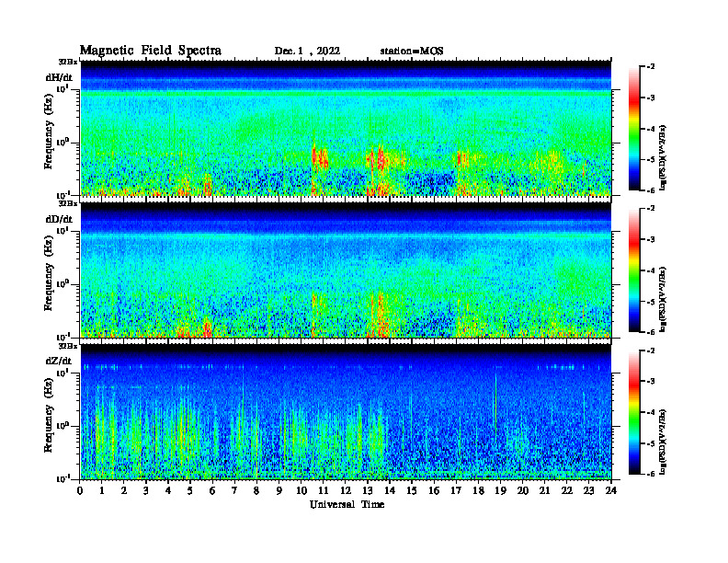Click the "-2" value on dH/dt colorbar
The width and height of the screenshot is (728, 563).
pyautogui.click(x=651, y=67)
